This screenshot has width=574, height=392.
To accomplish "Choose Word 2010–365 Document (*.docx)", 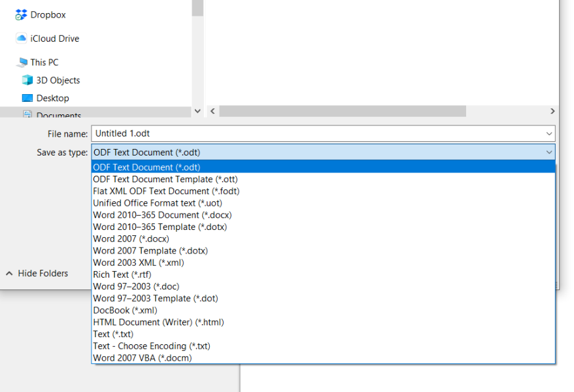I will 323,215.
